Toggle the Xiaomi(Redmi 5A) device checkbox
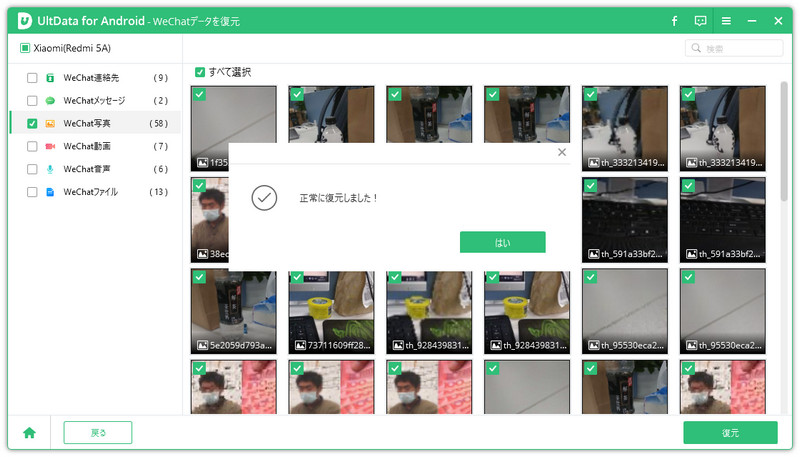 pyautogui.click(x=24, y=48)
